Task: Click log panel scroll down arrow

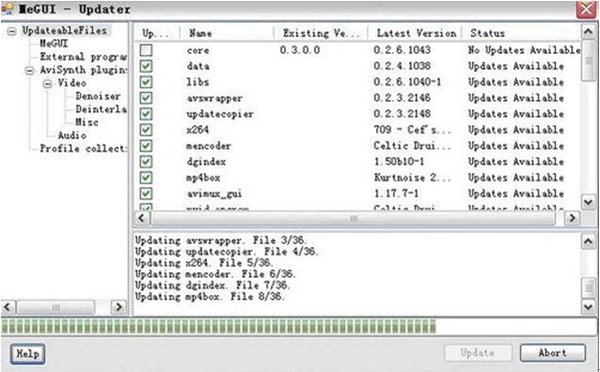Action: [x=589, y=306]
